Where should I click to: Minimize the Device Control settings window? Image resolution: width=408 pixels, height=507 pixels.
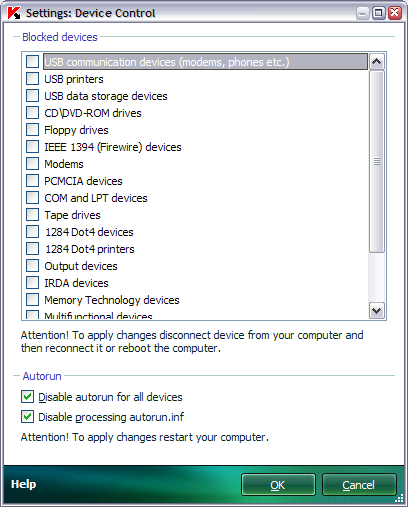point(362,13)
